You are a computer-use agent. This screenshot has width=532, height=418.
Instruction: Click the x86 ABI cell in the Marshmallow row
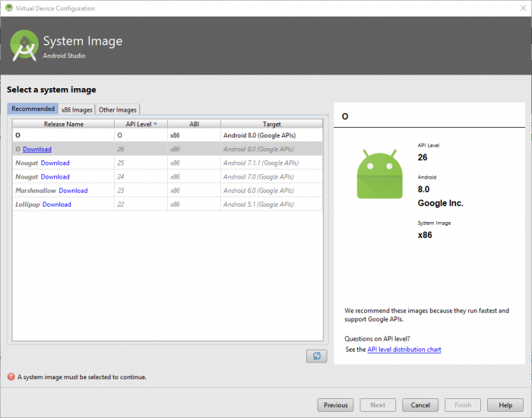pos(194,191)
